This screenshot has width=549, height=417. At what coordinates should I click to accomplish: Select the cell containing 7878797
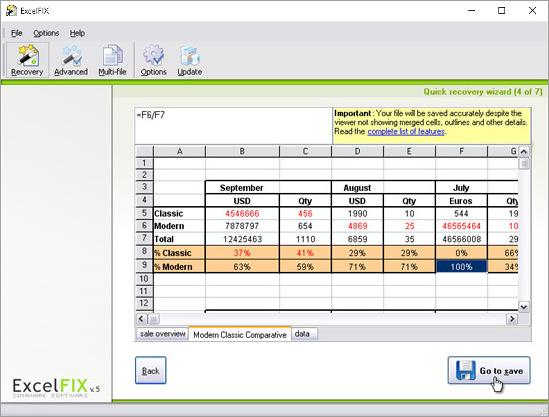pyautogui.click(x=242, y=226)
